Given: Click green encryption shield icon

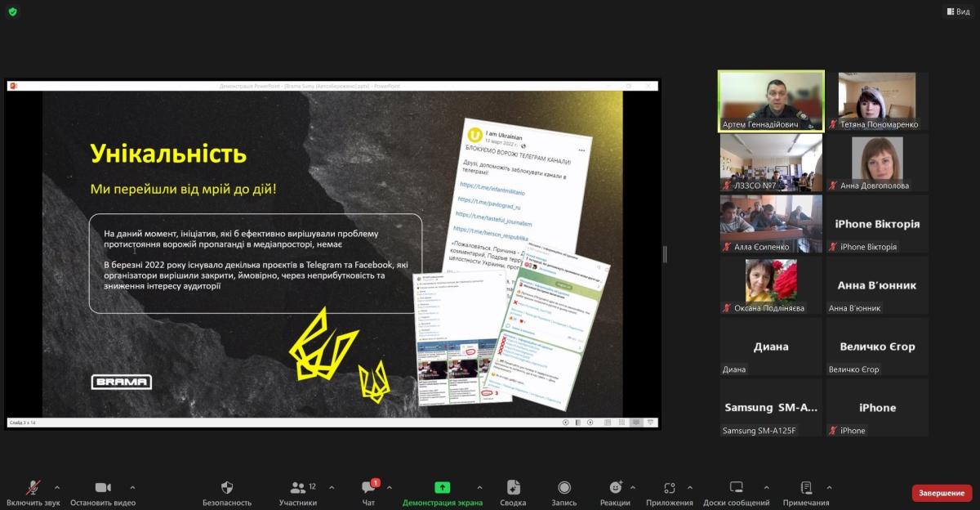Looking at the screenshot, I should 12,11.
